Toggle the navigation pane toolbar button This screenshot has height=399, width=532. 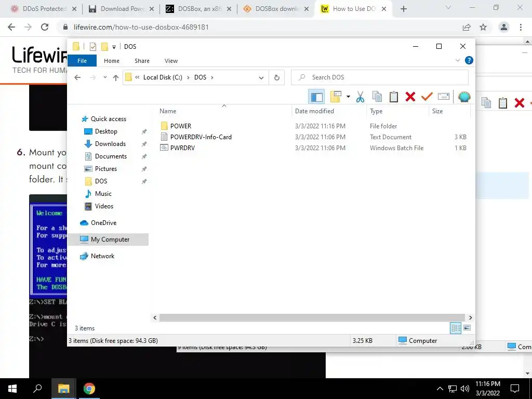pos(316,97)
